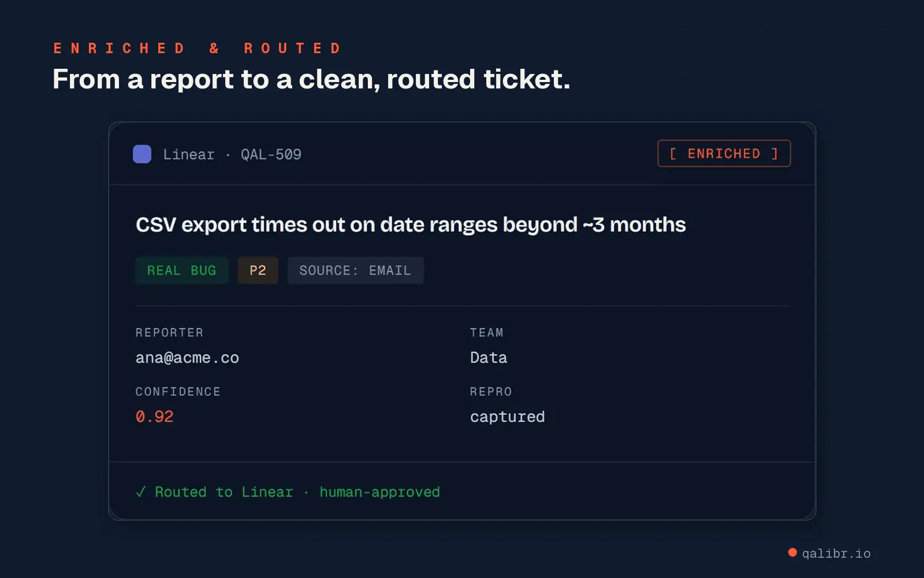Click reporter email ana@acme.co

click(187, 358)
